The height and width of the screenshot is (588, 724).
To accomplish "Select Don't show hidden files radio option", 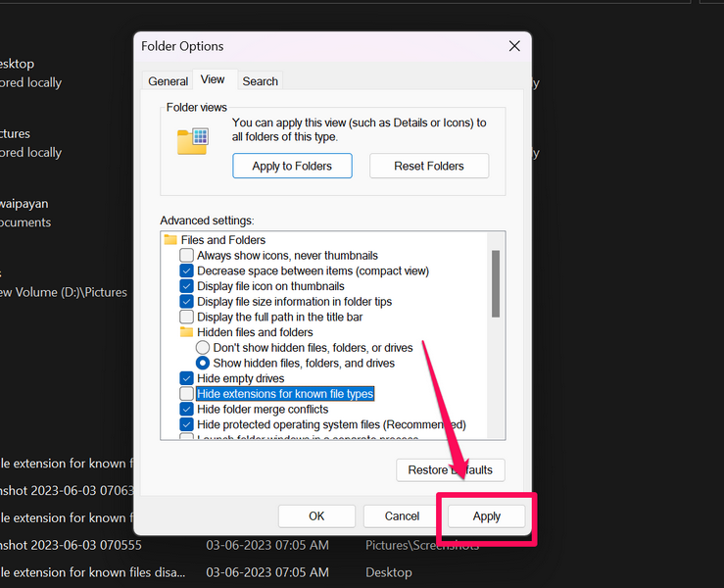I will coord(203,348).
